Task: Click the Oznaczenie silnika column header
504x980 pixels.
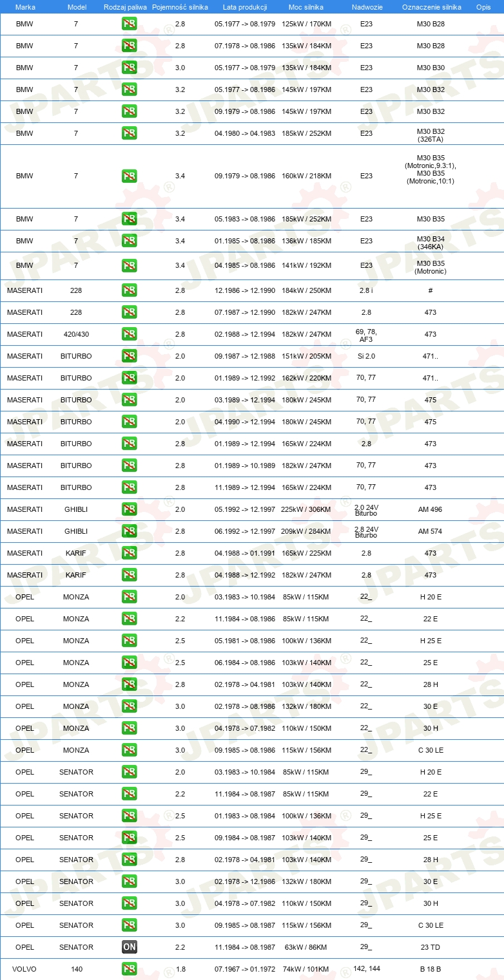Action: (431, 7)
